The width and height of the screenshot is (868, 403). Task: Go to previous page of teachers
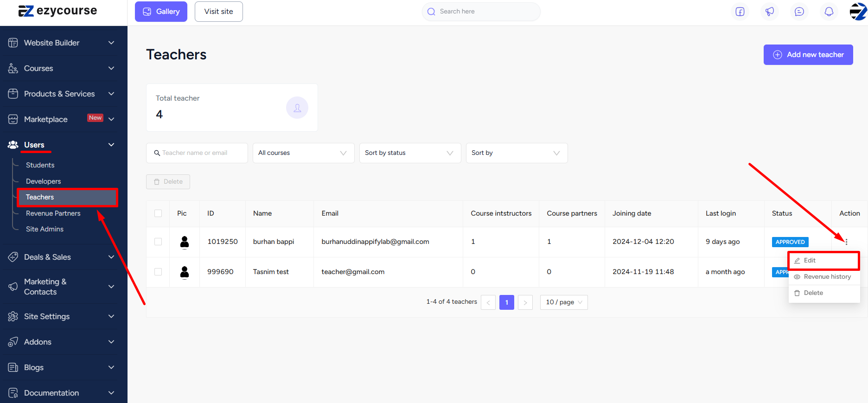[488, 302]
